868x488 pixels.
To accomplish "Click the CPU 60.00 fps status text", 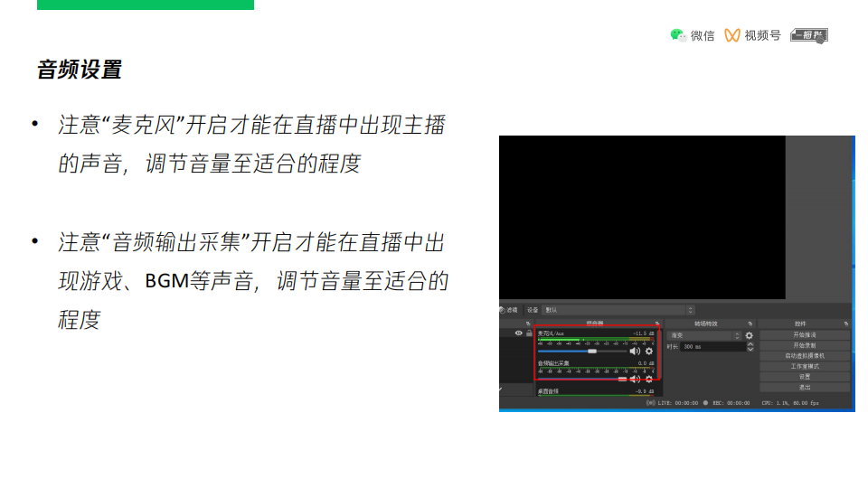I will [x=790, y=403].
